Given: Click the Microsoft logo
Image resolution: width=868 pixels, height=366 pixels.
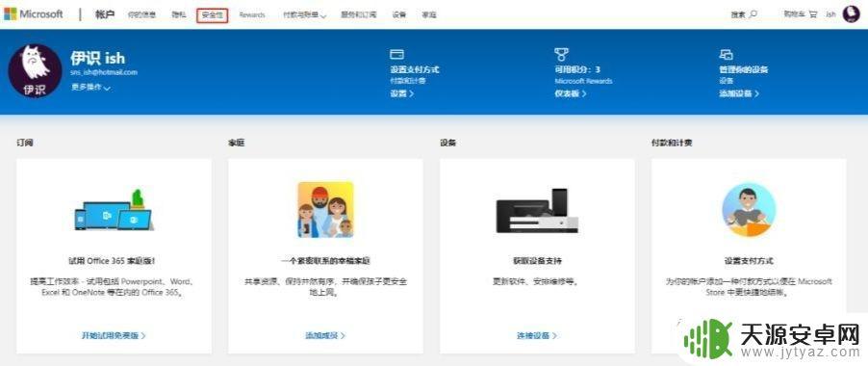Looking at the screenshot, I should 34,14.
